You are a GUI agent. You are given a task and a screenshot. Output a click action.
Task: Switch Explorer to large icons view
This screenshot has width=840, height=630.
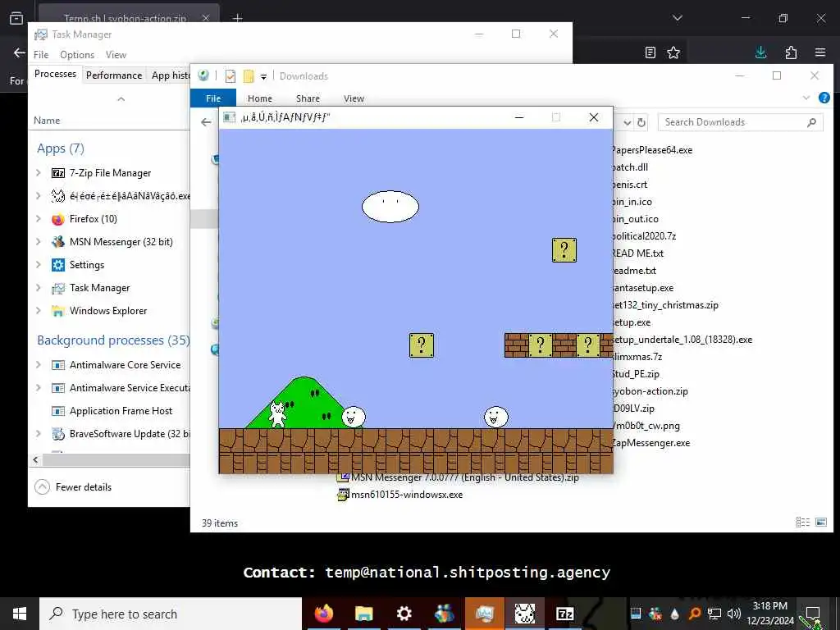click(820, 522)
